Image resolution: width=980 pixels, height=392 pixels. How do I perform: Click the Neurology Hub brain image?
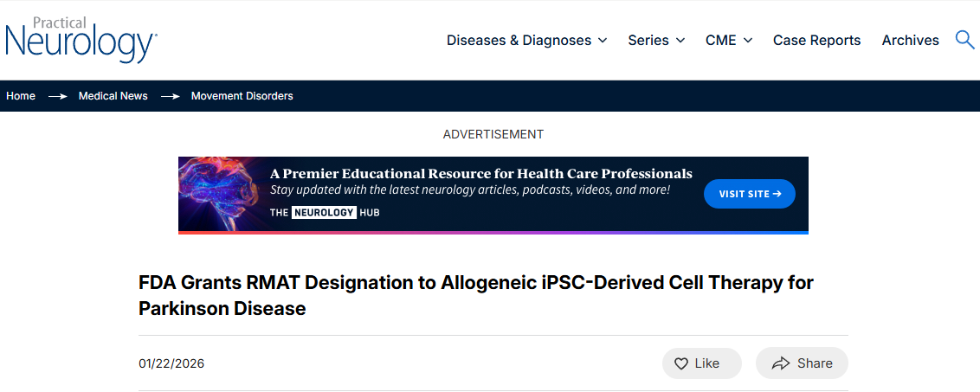click(x=222, y=193)
